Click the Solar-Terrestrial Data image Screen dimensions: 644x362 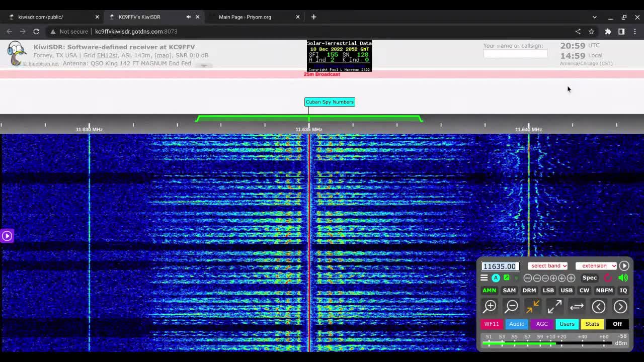(x=339, y=56)
